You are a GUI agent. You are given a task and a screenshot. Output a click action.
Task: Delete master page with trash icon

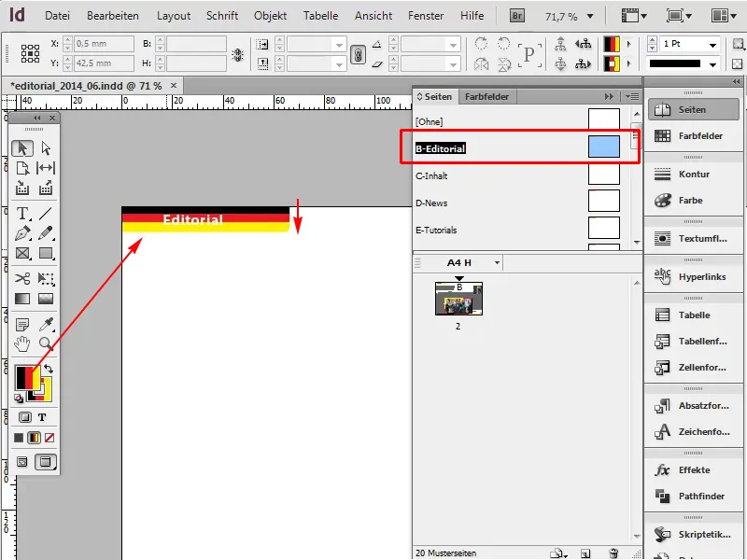pyautogui.click(x=613, y=553)
